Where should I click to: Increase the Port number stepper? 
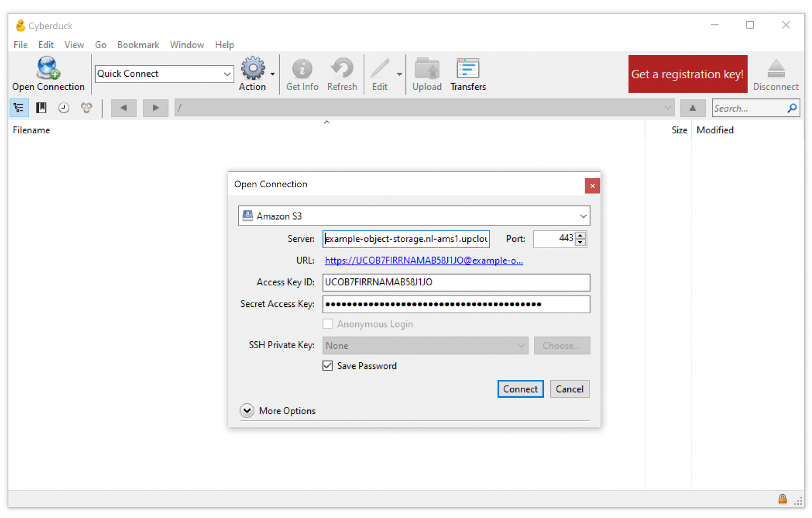point(580,235)
